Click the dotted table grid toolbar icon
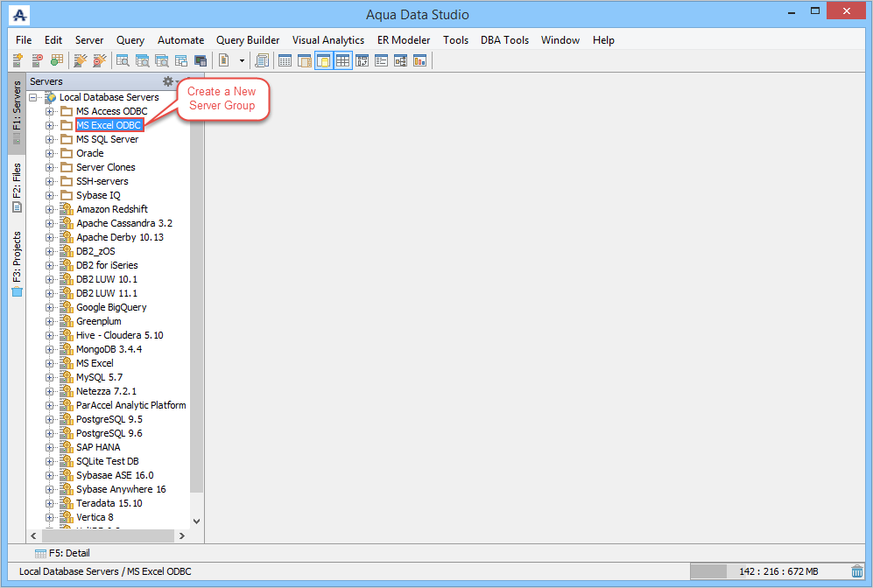873x588 pixels. click(x=285, y=60)
